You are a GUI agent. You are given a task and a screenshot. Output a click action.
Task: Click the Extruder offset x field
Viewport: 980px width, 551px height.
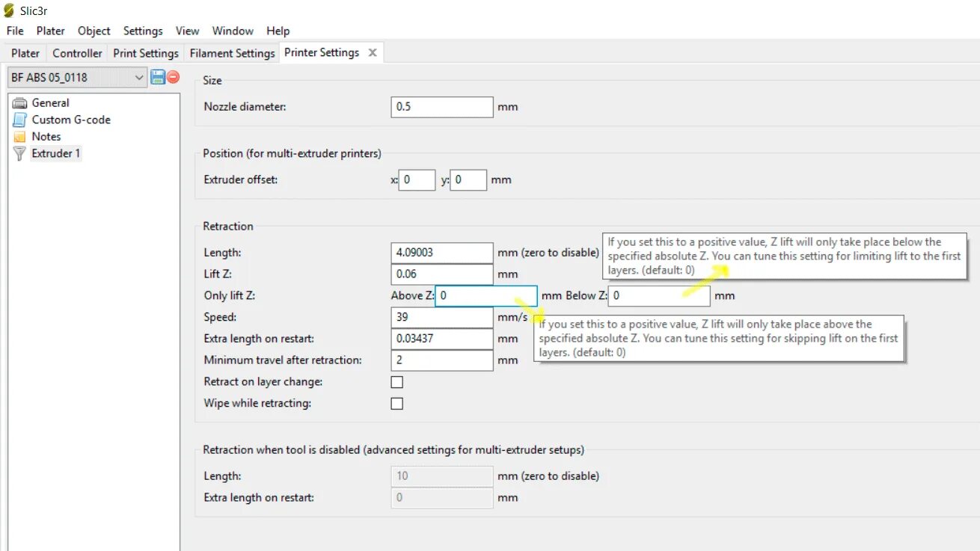coord(417,180)
